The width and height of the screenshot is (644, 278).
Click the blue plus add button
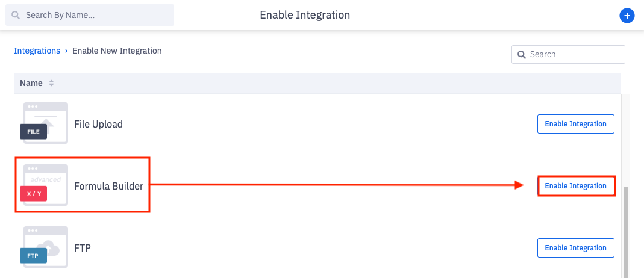tap(627, 16)
